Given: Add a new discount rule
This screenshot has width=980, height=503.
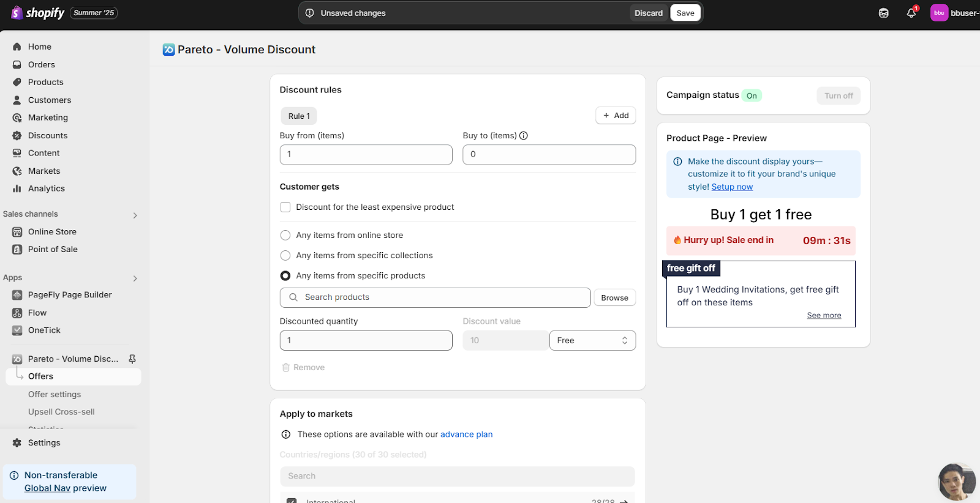Looking at the screenshot, I should 616,116.
